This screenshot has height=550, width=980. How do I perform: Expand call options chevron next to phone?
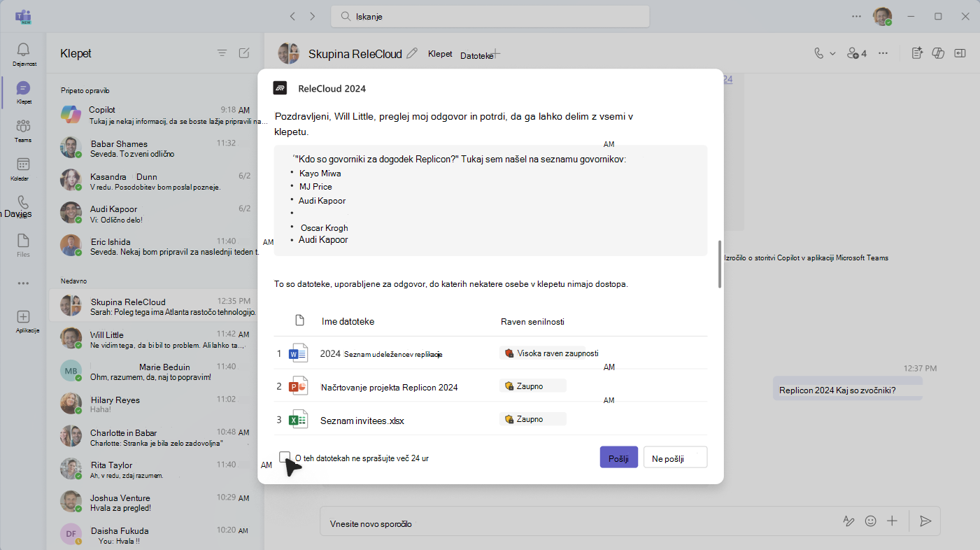pyautogui.click(x=832, y=53)
